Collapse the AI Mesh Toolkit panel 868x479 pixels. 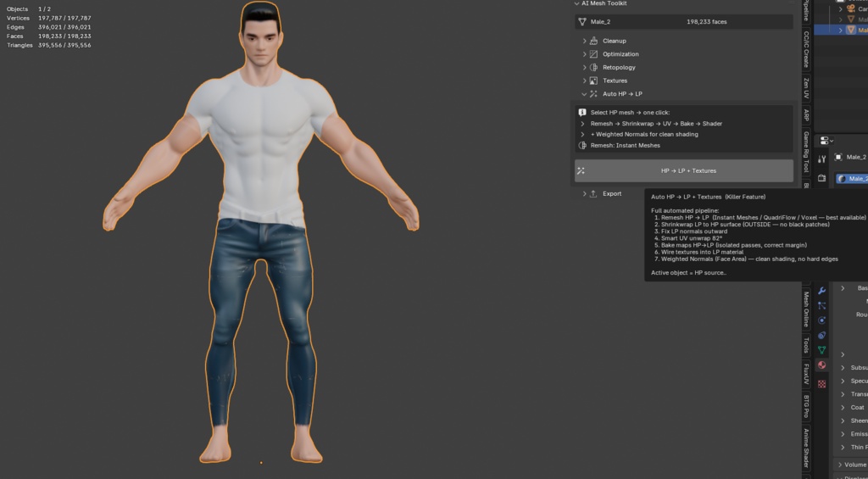[577, 3]
